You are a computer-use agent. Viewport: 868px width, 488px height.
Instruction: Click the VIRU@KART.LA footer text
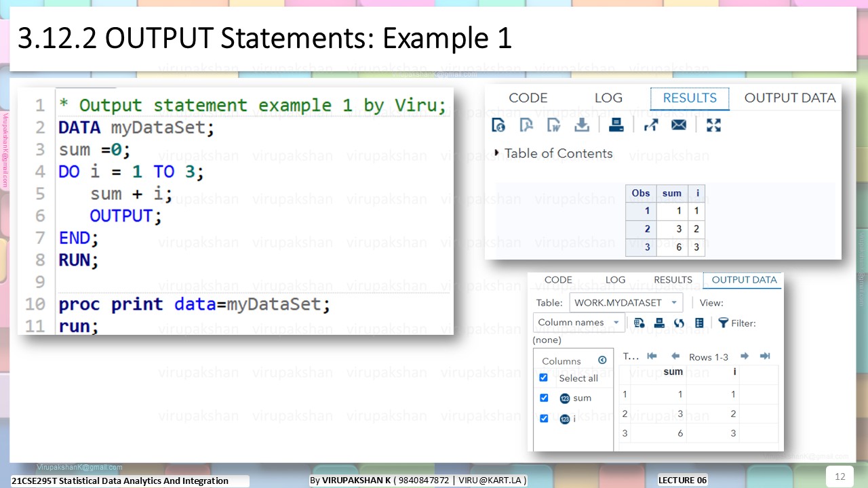point(490,481)
